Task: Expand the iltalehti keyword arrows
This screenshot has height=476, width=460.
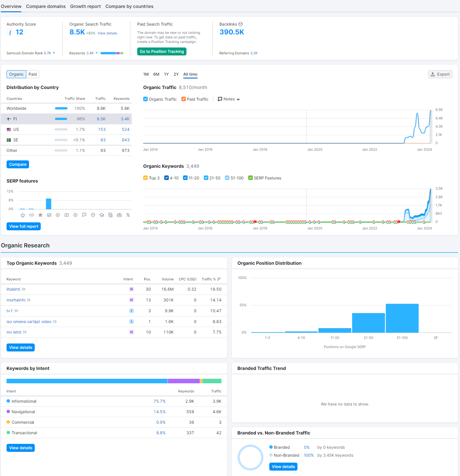Action: (24, 289)
